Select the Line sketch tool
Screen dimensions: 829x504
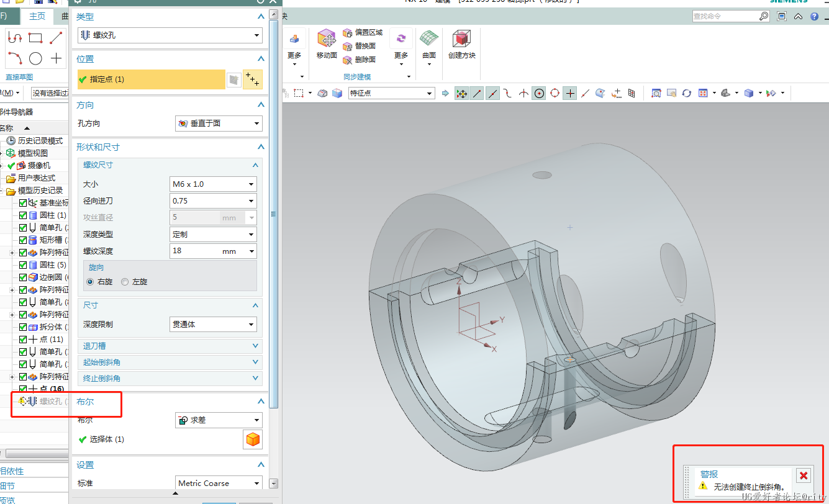tap(56, 38)
